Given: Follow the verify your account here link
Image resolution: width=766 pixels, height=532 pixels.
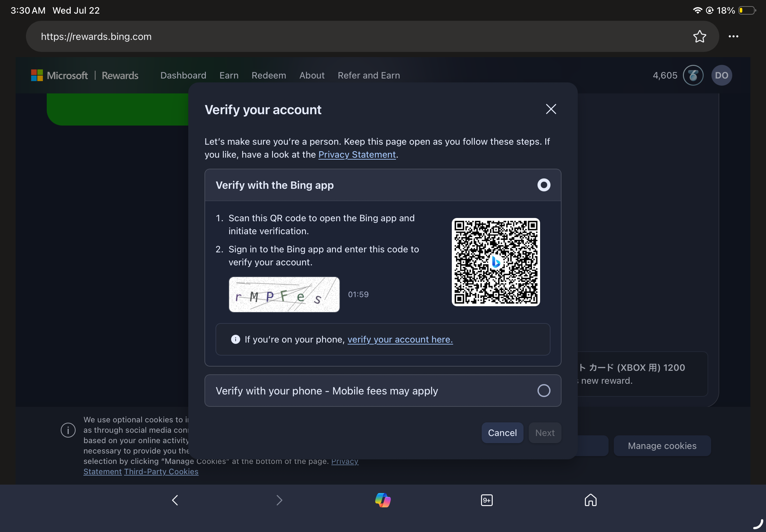Looking at the screenshot, I should pos(400,339).
